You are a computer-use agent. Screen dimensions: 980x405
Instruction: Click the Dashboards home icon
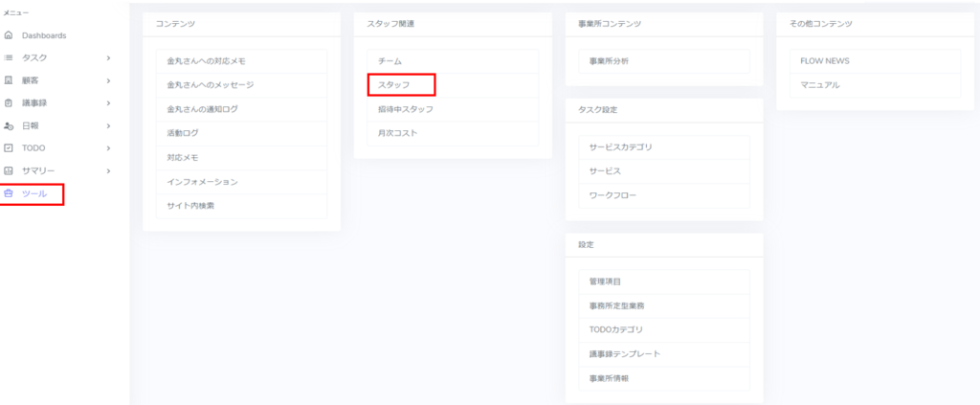point(9,35)
